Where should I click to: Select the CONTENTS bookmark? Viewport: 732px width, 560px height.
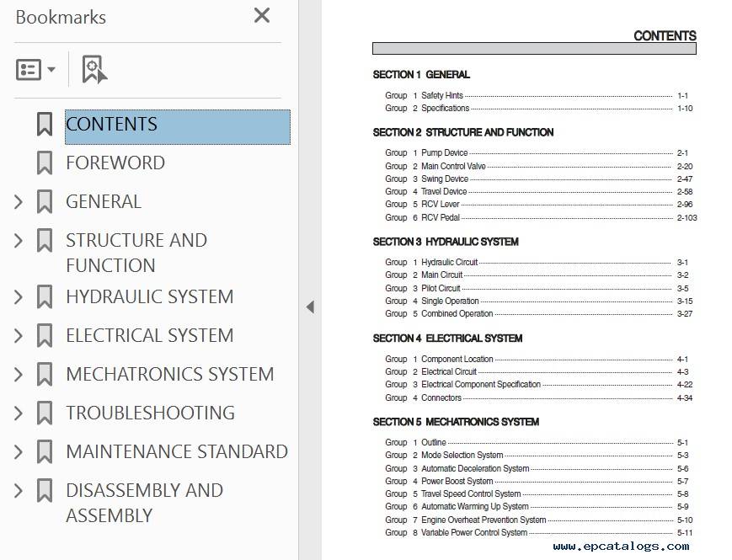pyautogui.click(x=178, y=127)
